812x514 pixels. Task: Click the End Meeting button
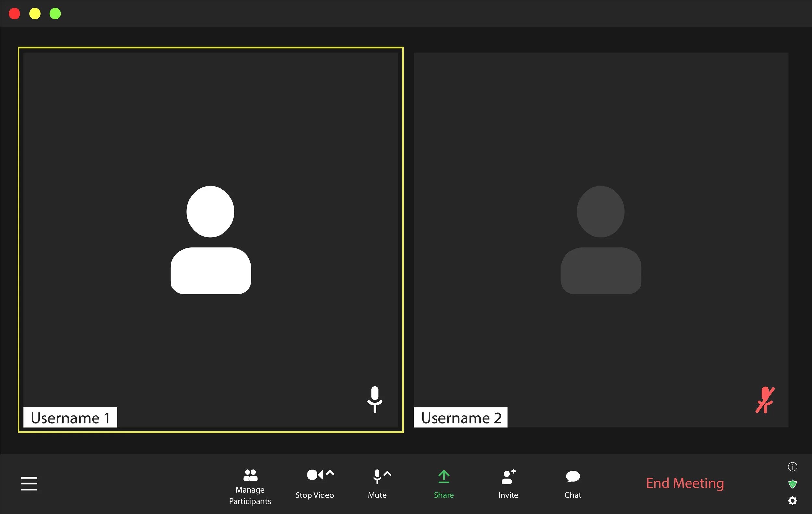685,483
